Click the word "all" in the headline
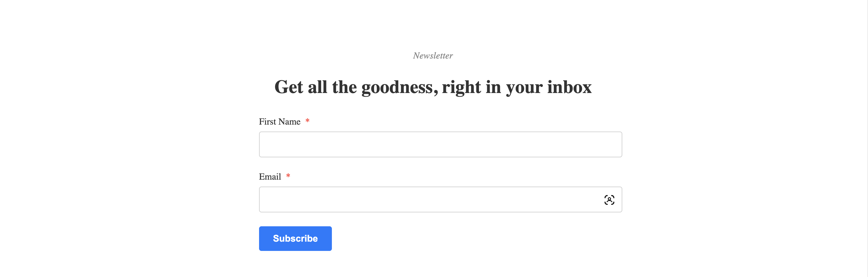868x277 pixels. pyautogui.click(x=317, y=87)
